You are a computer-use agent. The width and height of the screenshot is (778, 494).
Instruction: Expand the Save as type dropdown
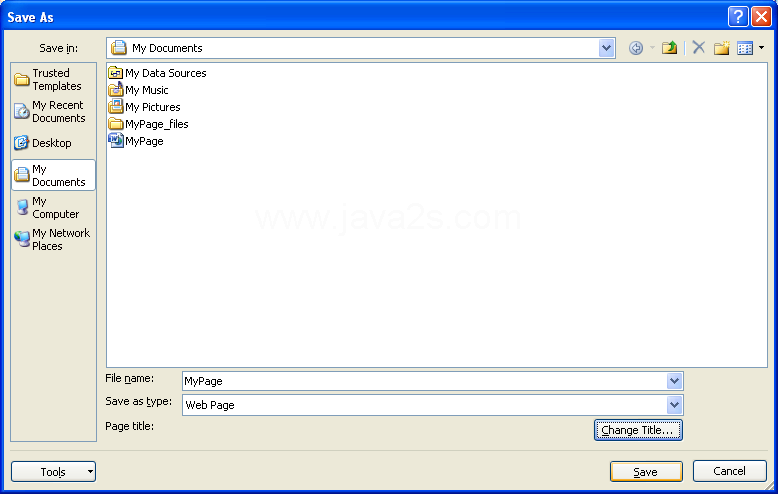[674, 405]
